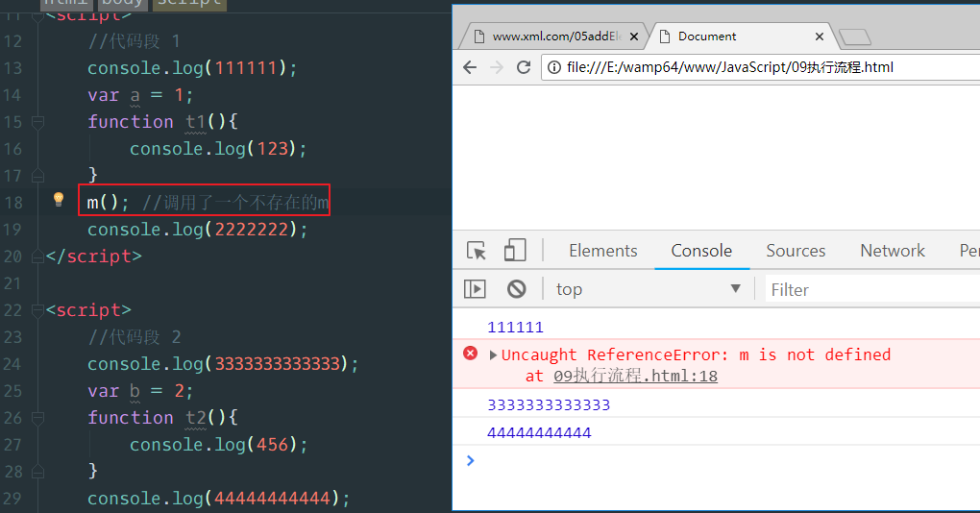Select the body breadcrumb in editor
The width and height of the screenshot is (980, 513).
tap(122, 4)
